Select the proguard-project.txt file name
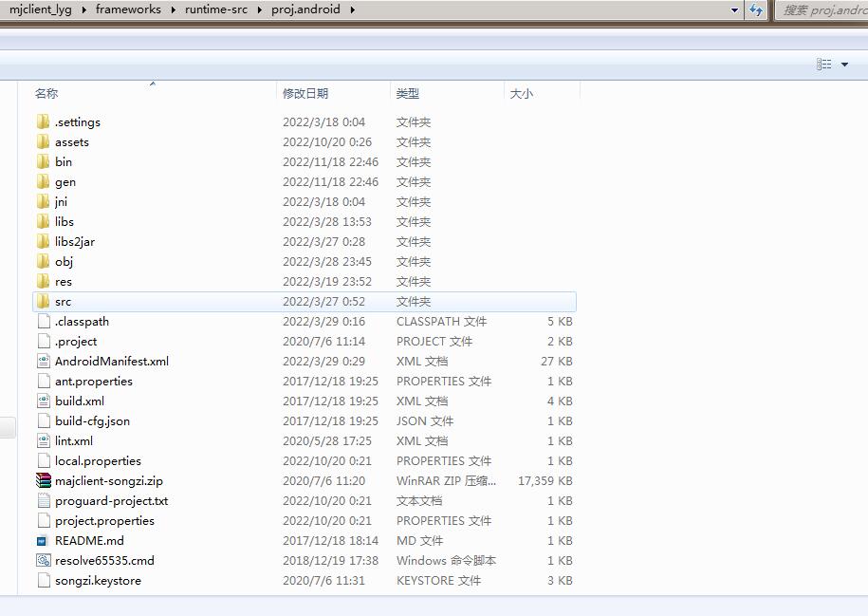The image size is (868, 616). click(111, 501)
